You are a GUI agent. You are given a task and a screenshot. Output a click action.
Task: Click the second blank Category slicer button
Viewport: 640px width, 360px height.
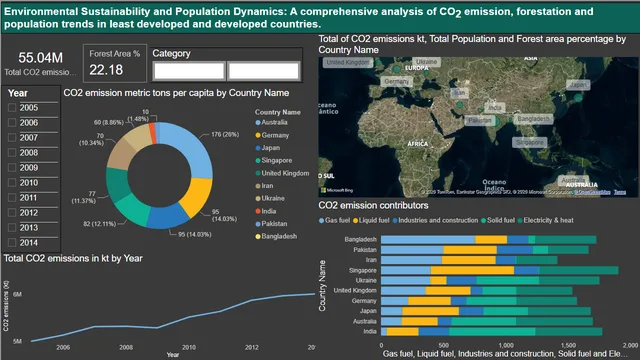[x=264, y=71]
